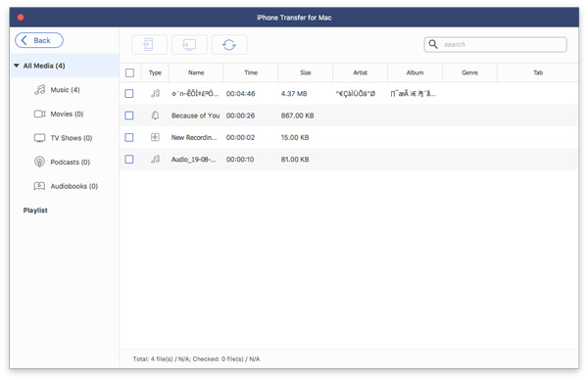Sort by the Name column header
The width and height of the screenshot is (588, 380).
pyautogui.click(x=196, y=72)
